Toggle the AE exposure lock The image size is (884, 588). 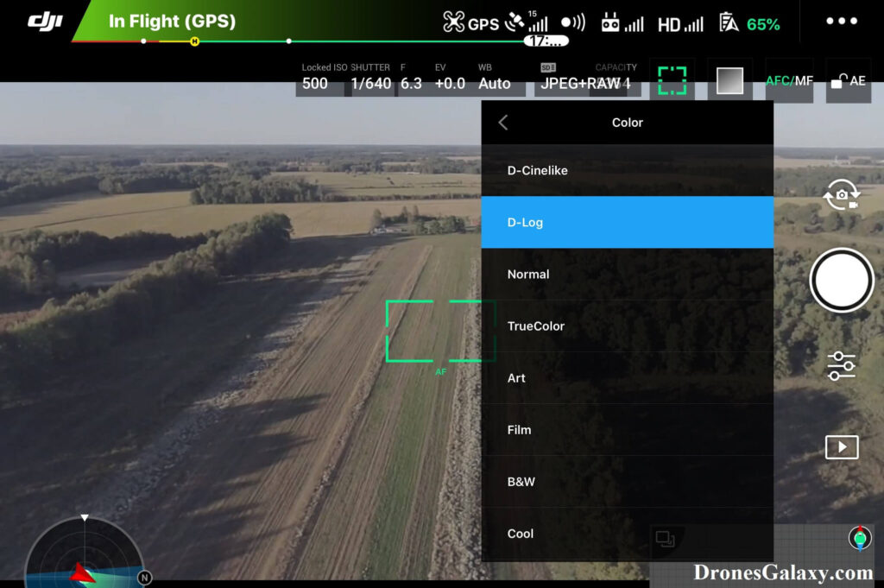tap(849, 80)
